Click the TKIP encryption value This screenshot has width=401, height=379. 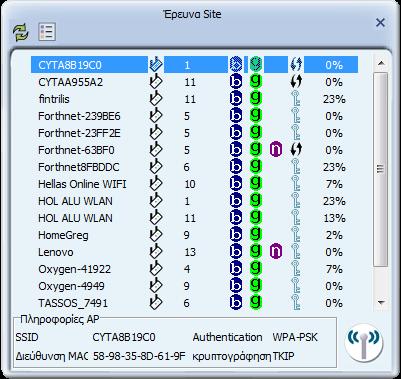(284, 356)
